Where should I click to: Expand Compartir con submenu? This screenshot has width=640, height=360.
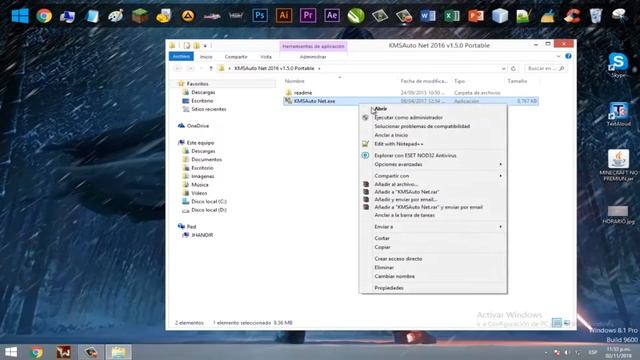pos(433,176)
